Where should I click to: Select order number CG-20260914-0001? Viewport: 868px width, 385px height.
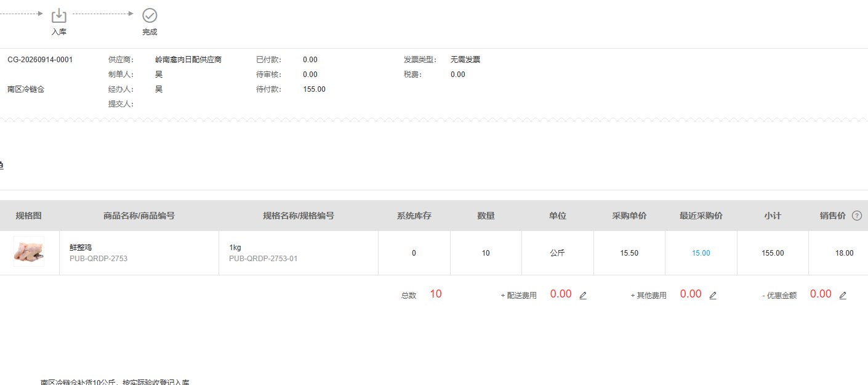(x=40, y=60)
